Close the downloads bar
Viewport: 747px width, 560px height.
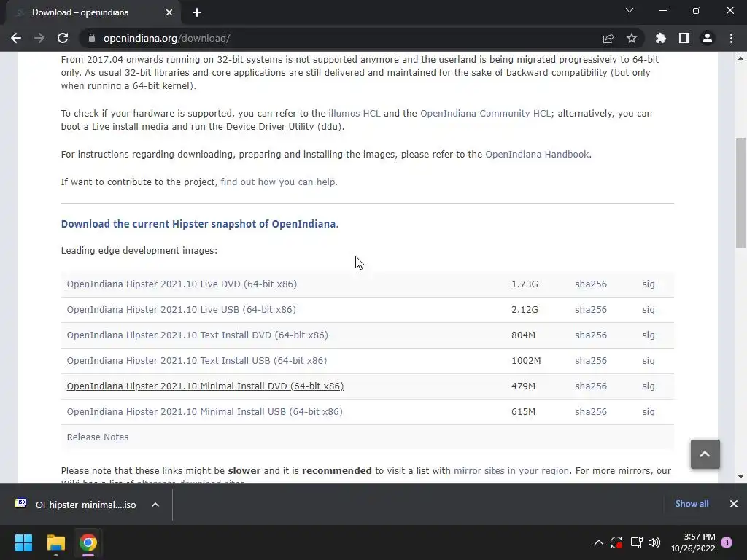coord(734,504)
